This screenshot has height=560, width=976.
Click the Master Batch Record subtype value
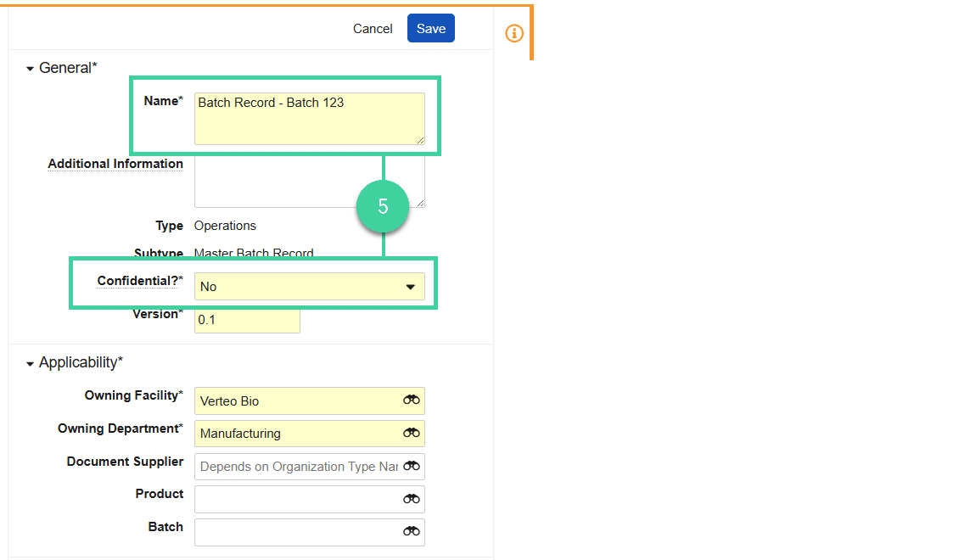[254, 253]
